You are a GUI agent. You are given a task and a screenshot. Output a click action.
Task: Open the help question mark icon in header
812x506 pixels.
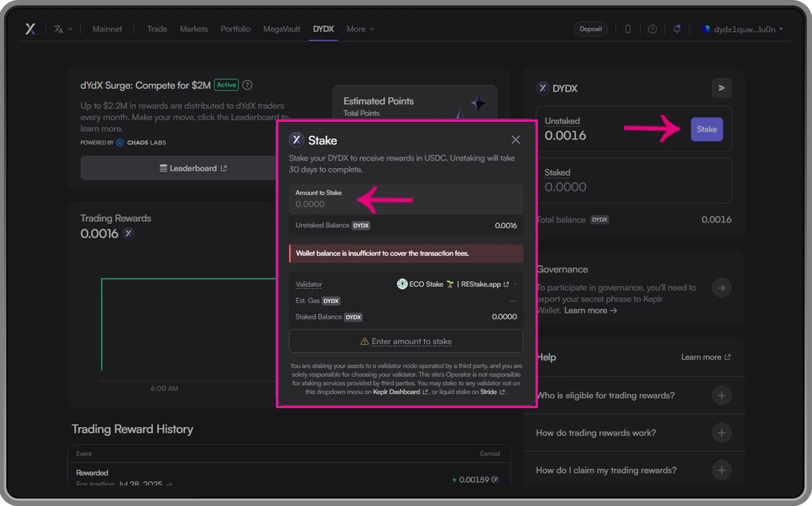pyautogui.click(x=652, y=29)
